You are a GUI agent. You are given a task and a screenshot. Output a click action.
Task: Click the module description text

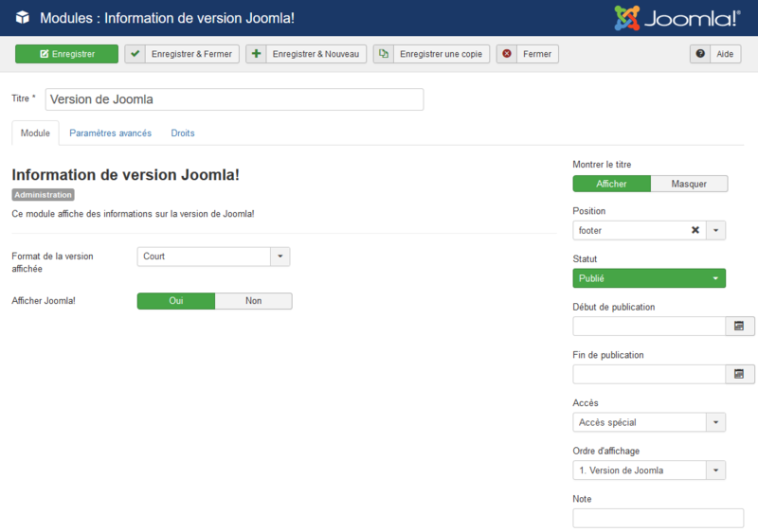tap(133, 213)
